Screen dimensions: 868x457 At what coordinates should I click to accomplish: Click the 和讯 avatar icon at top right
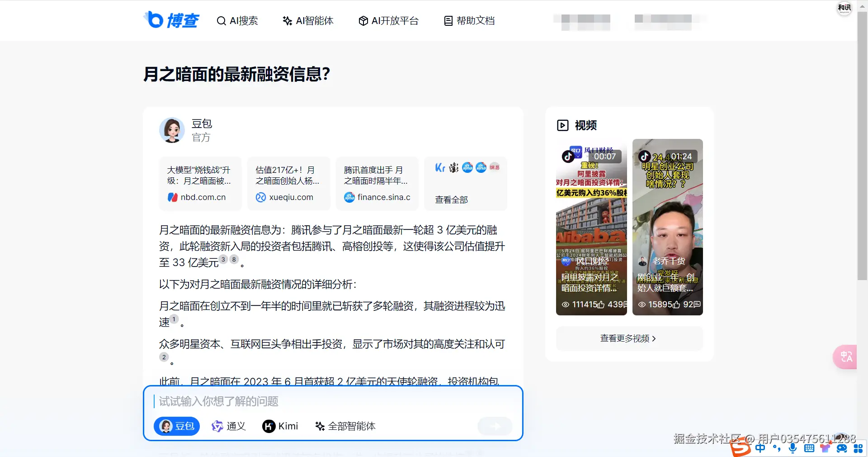844,8
